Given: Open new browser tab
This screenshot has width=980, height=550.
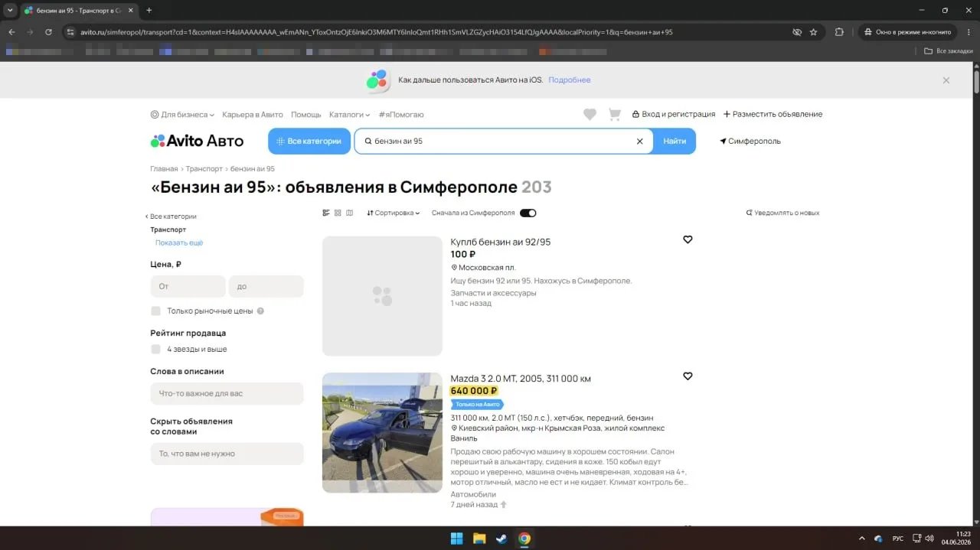Looking at the screenshot, I should pyautogui.click(x=149, y=10).
